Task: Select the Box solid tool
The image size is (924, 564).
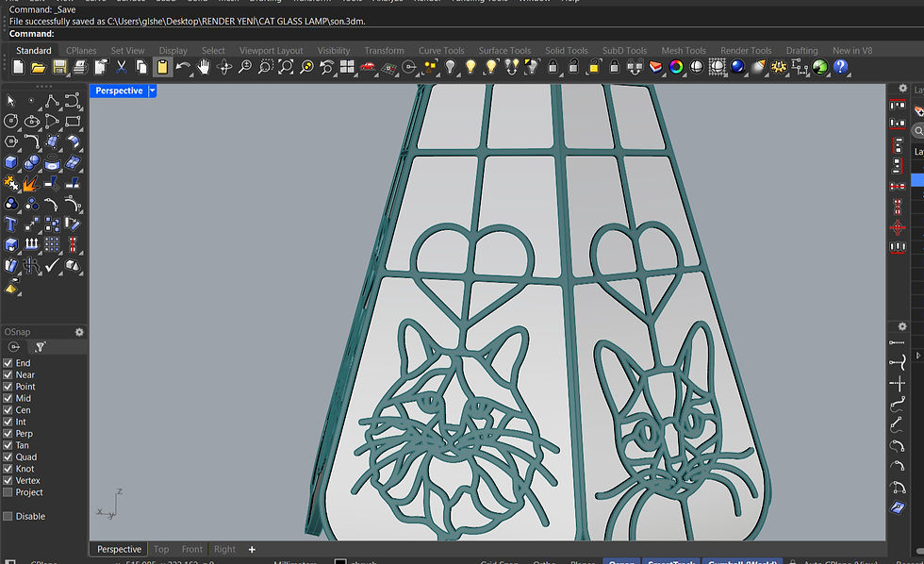Action: click(10, 162)
